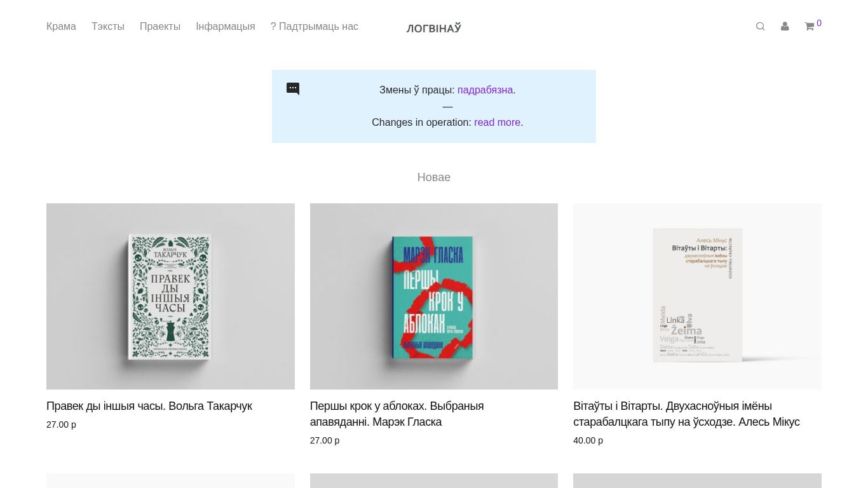Viewport: 868px width, 488px height.
Task: Follow the падрабязна link
Action: pyautogui.click(x=485, y=90)
